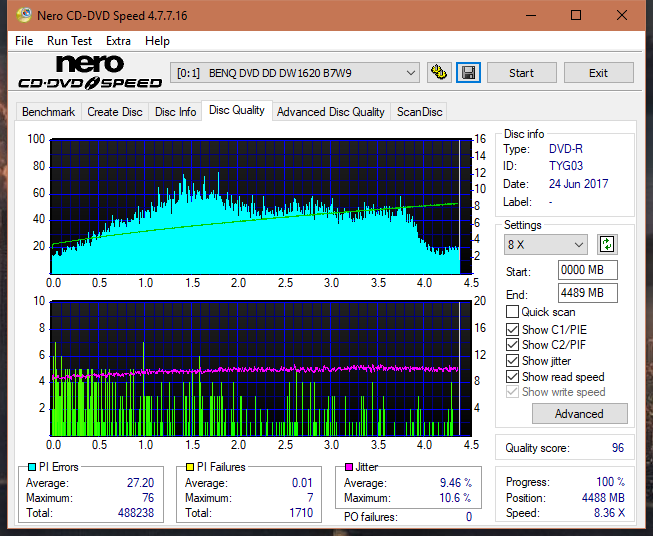Click the Exit button
Image resolution: width=653 pixels, height=536 pixels.
598,73
